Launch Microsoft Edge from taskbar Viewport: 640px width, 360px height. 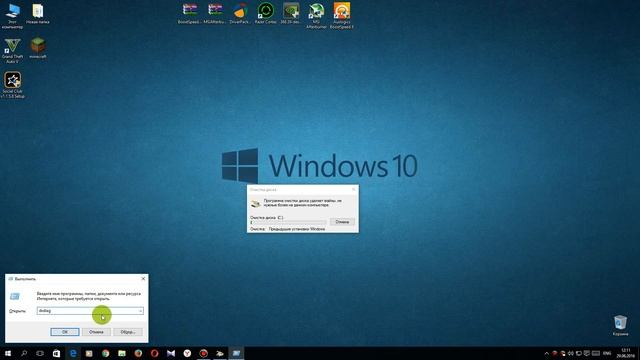click(x=73, y=353)
